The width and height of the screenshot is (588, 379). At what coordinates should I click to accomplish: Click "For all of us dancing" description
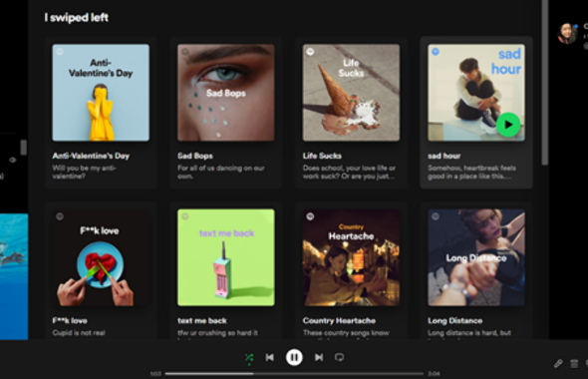click(x=221, y=172)
